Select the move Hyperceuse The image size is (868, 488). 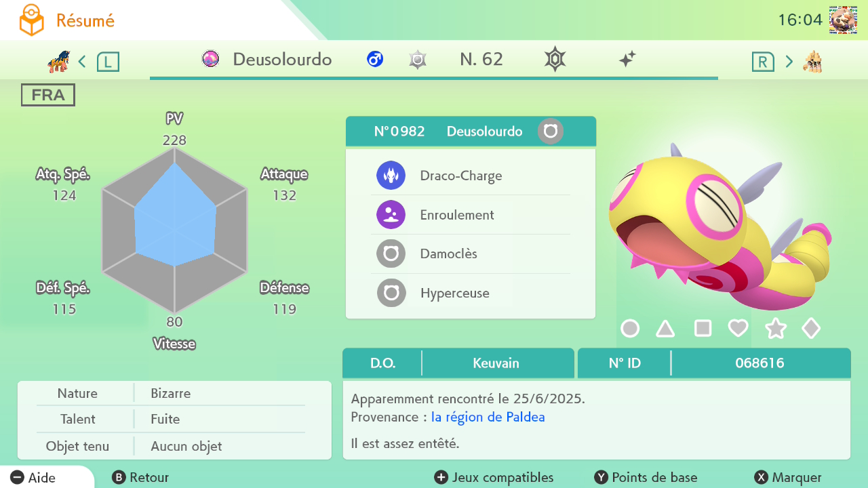(471, 293)
